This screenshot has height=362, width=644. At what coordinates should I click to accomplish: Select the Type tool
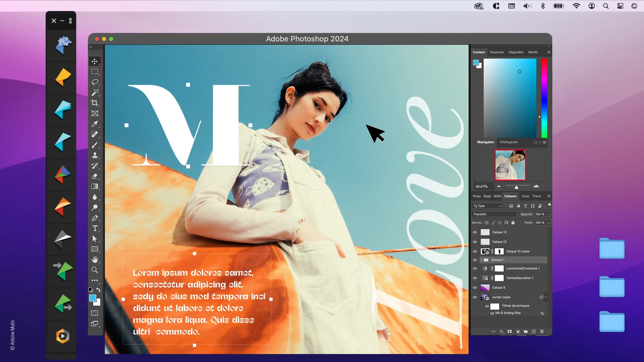pos(95,228)
